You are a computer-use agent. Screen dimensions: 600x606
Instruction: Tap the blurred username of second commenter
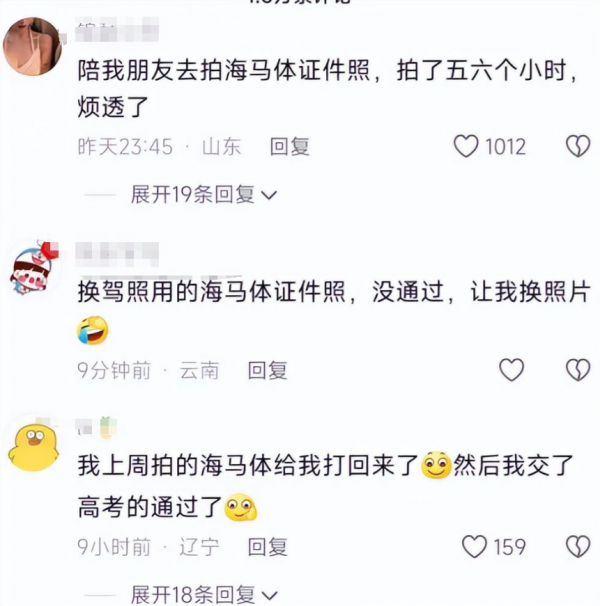point(117,254)
